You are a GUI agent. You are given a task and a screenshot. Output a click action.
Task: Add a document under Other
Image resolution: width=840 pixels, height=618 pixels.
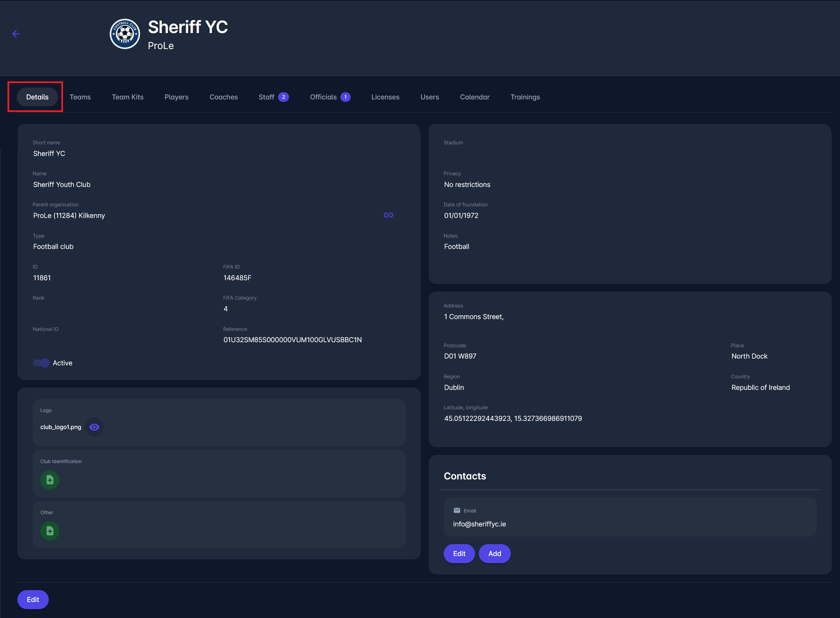50,531
